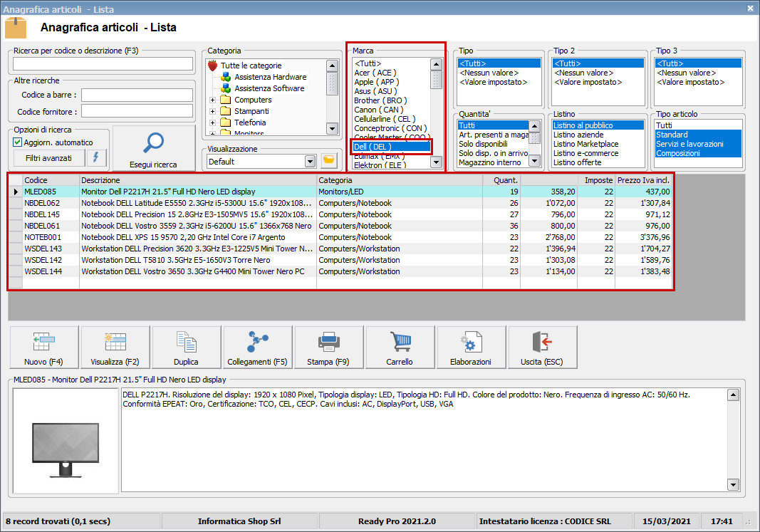Select Tutti in Tipo articolo list
The height and width of the screenshot is (532, 760).
[664, 125]
